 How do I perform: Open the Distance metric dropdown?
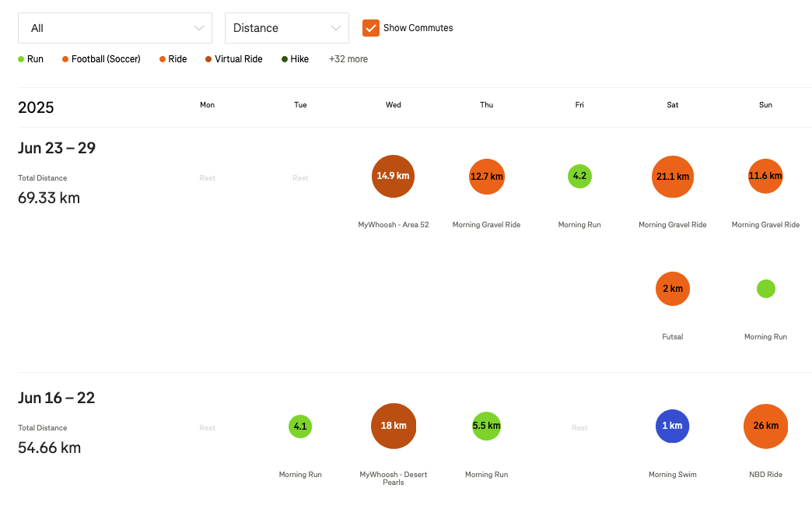(286, 28)
